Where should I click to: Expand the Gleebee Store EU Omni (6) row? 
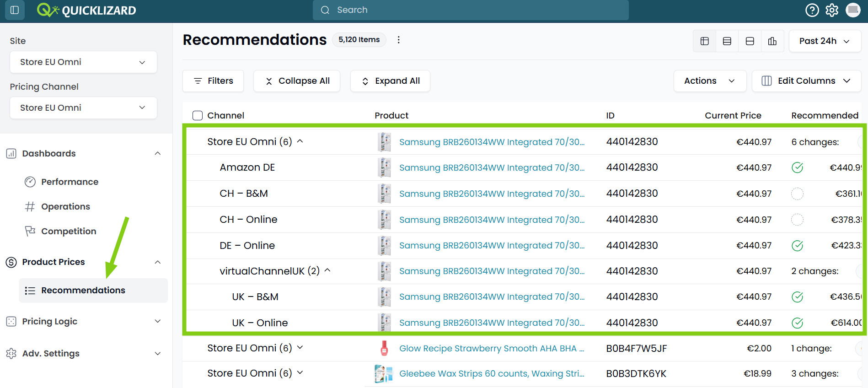[x=300, y=373]
